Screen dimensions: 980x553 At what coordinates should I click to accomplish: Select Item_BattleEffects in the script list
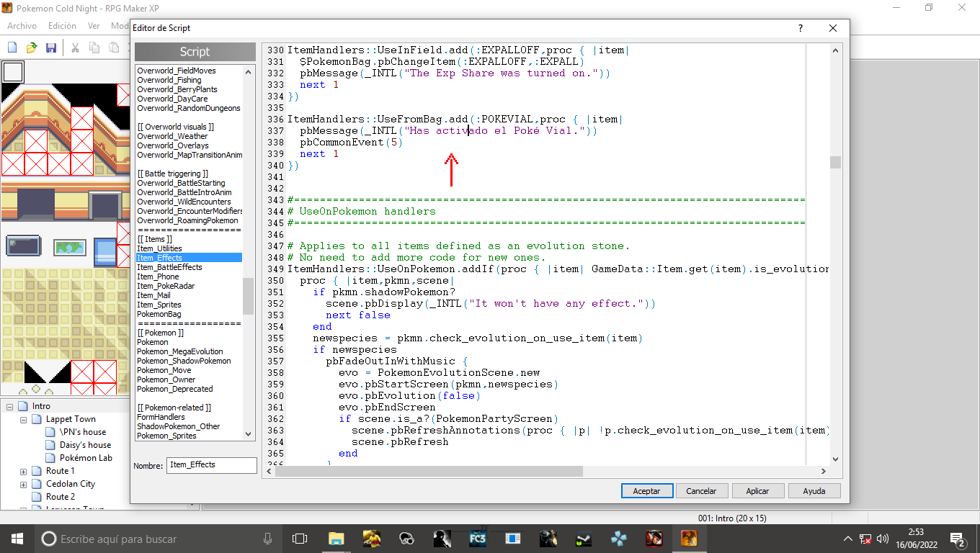click(169, 267)
